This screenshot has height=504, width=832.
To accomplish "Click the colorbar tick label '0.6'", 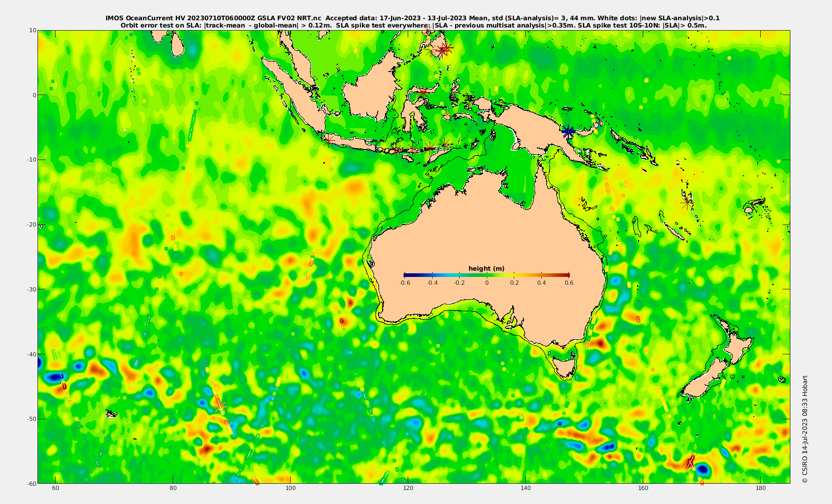I will click(569, 283).
